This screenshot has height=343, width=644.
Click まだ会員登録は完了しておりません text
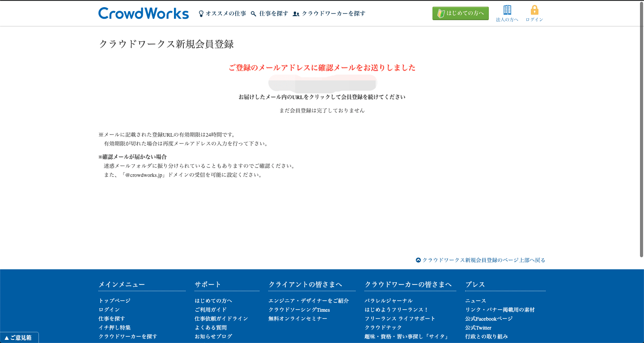322,110
